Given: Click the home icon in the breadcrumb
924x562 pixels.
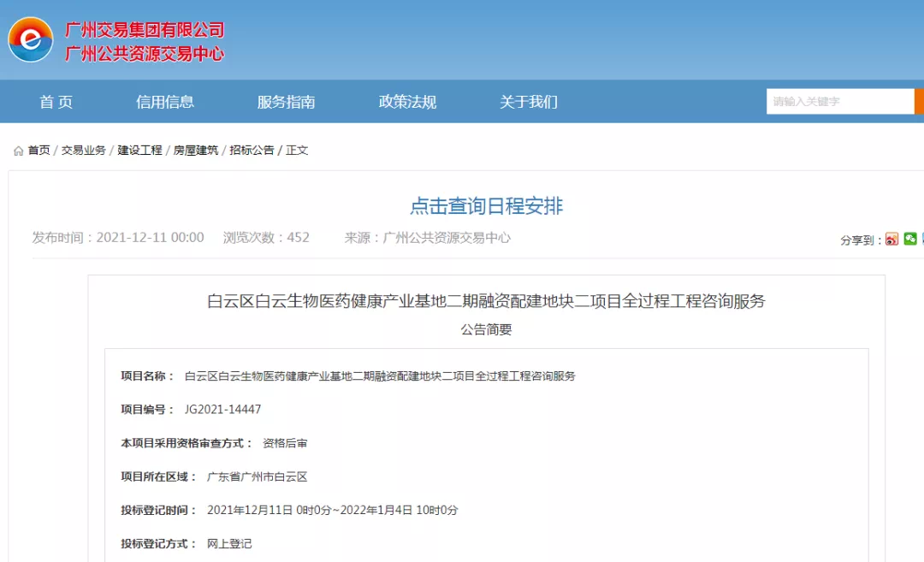Looking at the screenshot, I should pos(18,151).
